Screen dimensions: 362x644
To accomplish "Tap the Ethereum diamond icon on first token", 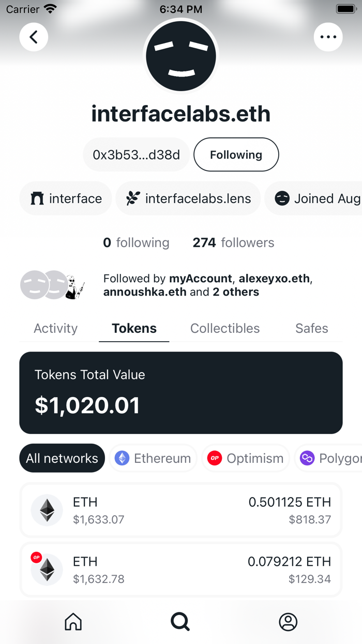I will tap(47, 510).
